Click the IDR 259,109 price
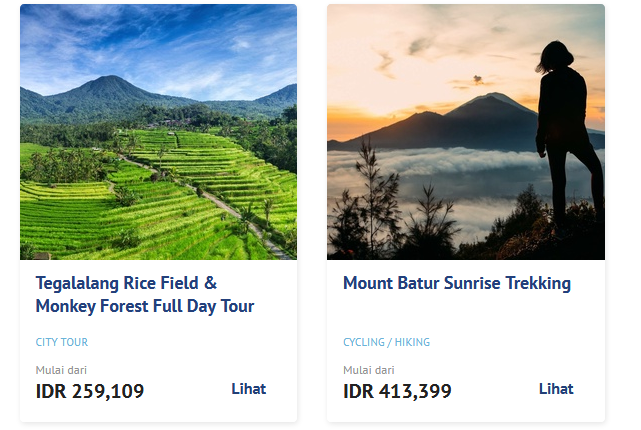Screen dimensions: 641x430 coord(90,391)
